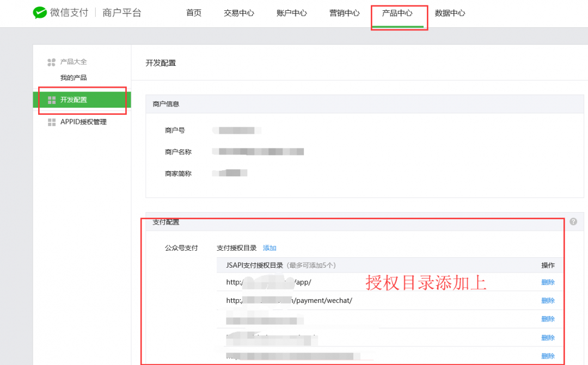The width and height of the screenshot is (588, 365).
Task: Click the APPID授权管理 grid icon
Action: click(x=52, y=122)
